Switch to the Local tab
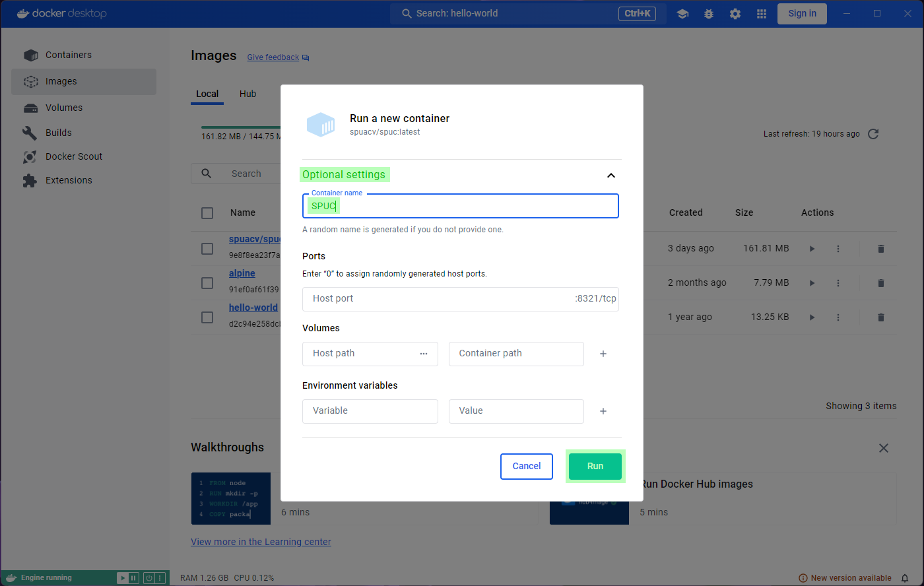 click(x=207, y=94)
